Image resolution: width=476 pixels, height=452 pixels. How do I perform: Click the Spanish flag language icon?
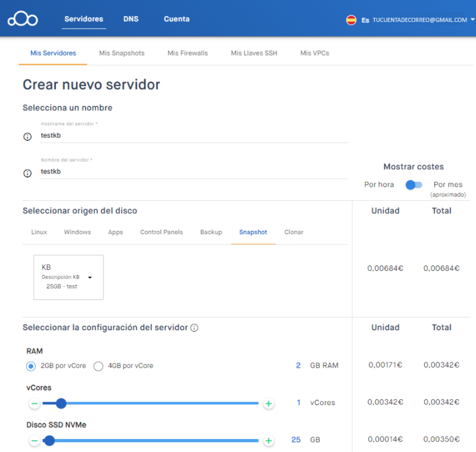point(351,20)
